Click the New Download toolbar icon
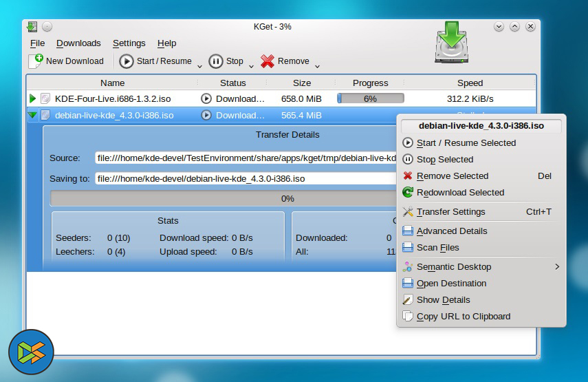 point(36,61)
